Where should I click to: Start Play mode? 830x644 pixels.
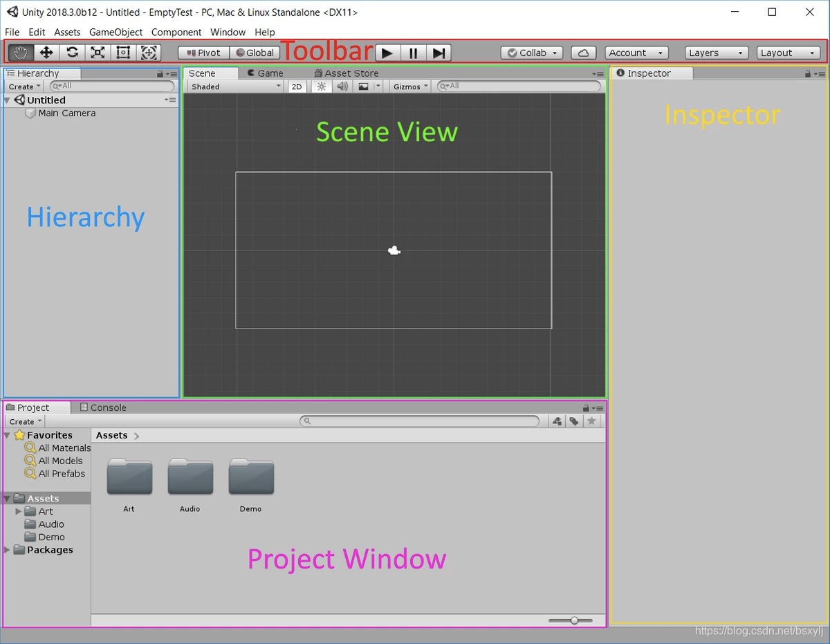point(387,53)
